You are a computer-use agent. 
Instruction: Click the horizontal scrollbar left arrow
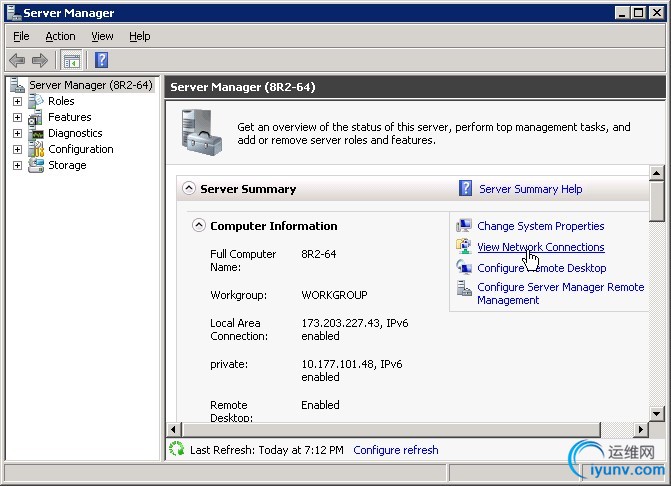coord(173,429)
